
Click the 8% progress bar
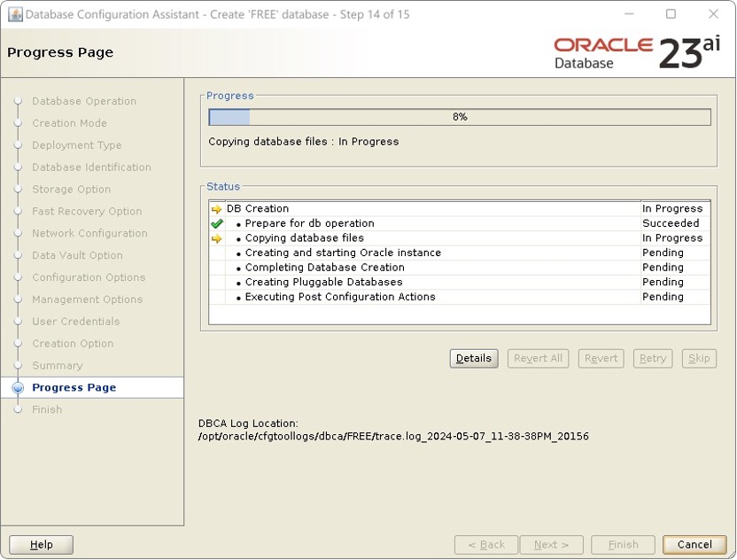[x=460, y=117]
